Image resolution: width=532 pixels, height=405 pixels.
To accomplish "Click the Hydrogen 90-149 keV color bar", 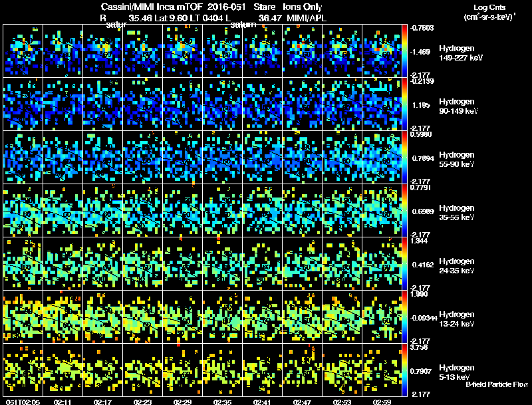I will click(404, 104).
